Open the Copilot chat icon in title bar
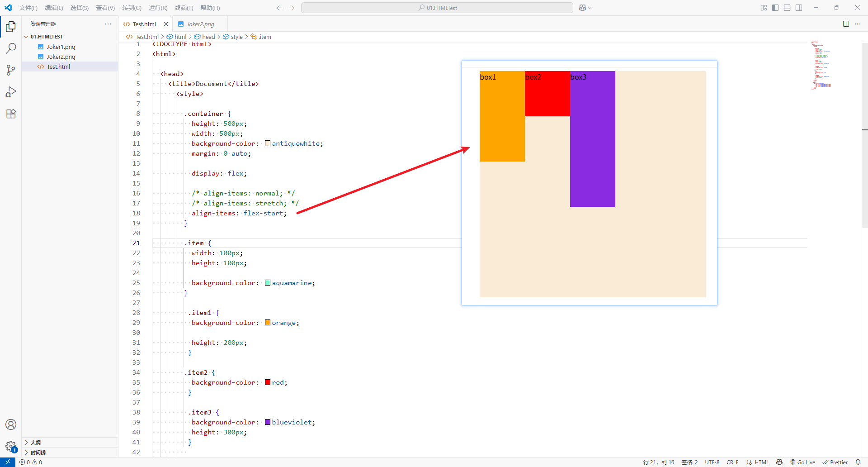This screenshot has height=467, width=868. pos(583,8)
